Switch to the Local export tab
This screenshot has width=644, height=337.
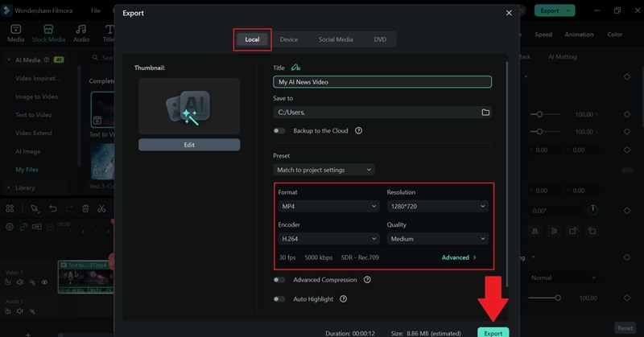[x=252, y=39]
